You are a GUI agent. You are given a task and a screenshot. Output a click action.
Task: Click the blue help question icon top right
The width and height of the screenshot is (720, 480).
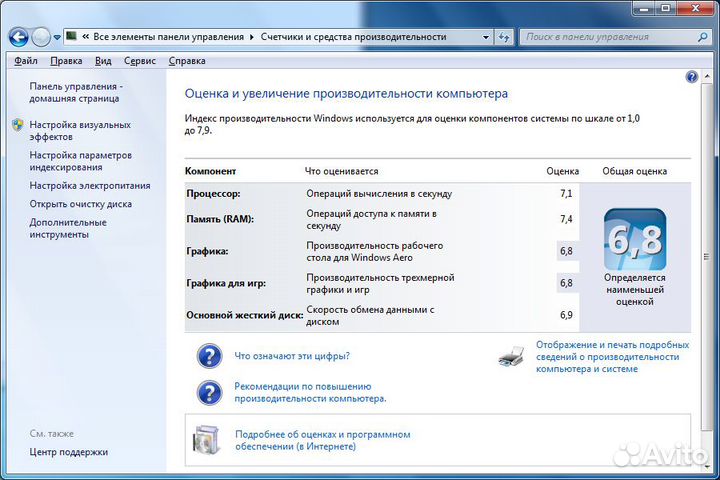pyautogui.click(x=692, y=77)
